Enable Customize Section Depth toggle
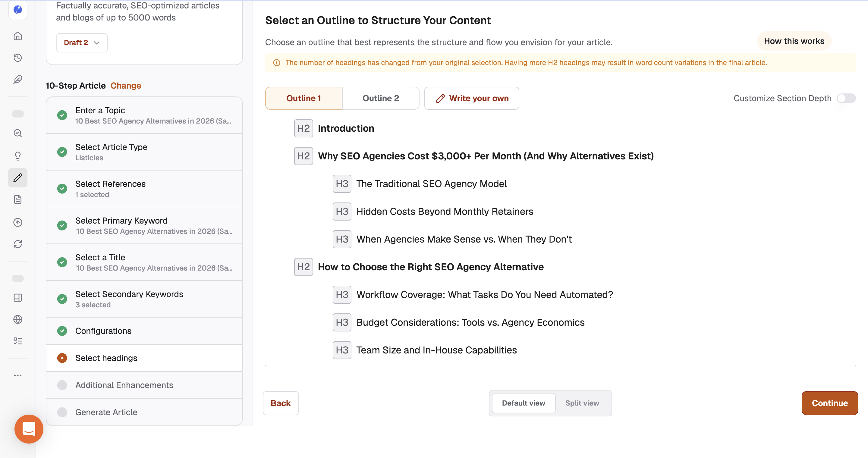The image size is (868, 458). point(846,98)
